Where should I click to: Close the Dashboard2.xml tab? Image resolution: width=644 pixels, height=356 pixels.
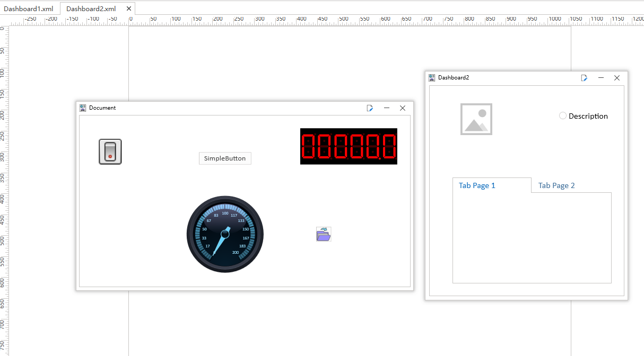129,9
